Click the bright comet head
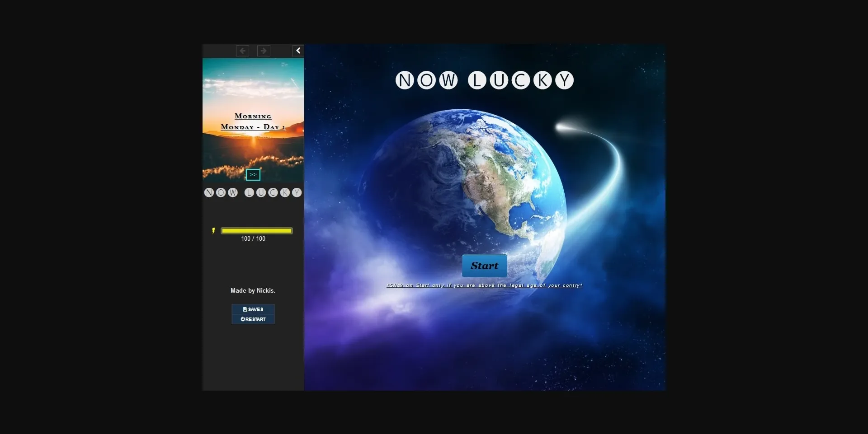This screenshot has height=434, width=868. [x=562, y=128]
